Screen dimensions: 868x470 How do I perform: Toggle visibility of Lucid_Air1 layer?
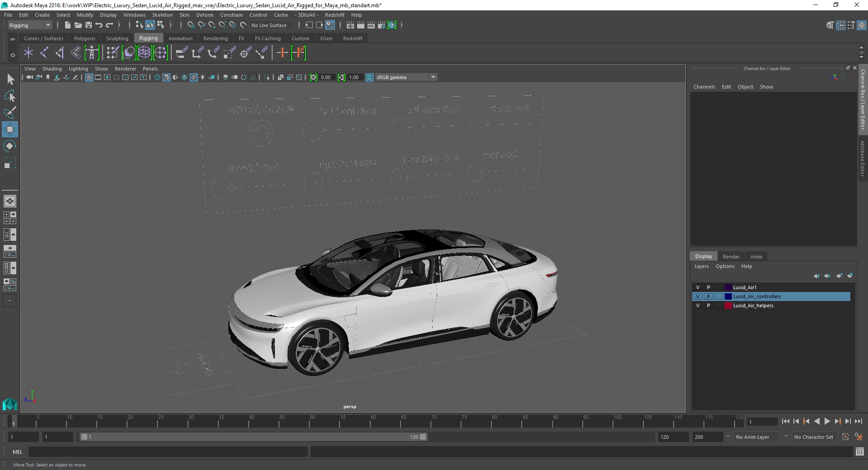point(698,287)
